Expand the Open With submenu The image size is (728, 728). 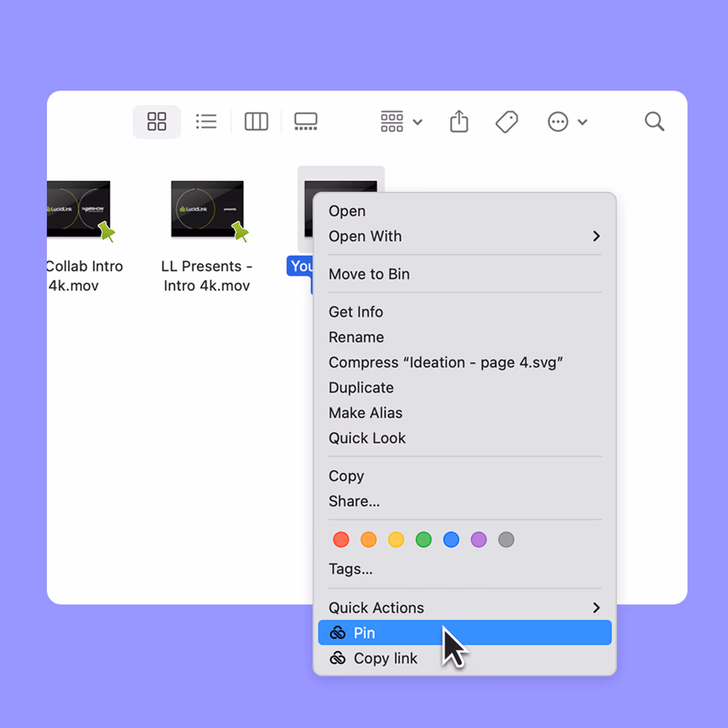pos(464,236)
